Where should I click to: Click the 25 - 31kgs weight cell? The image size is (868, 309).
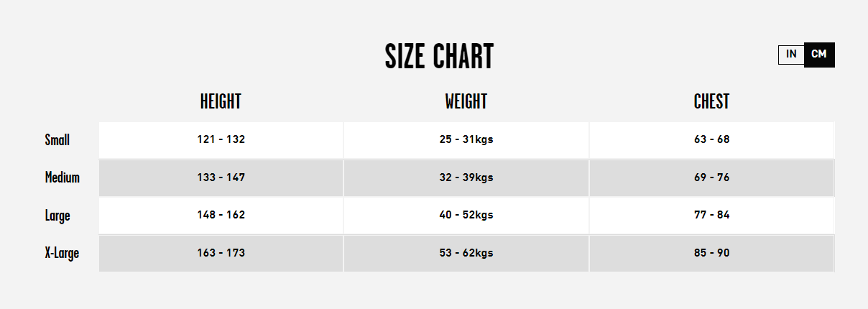pyautogui.click(x=466, y=140)
